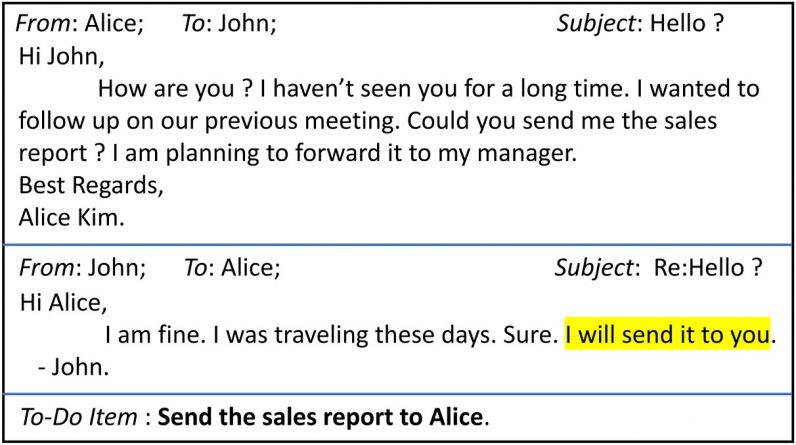The width and height of the screenshot is (796, 445).
Task: Click the '- John.' signature
Action: (74, 367)
